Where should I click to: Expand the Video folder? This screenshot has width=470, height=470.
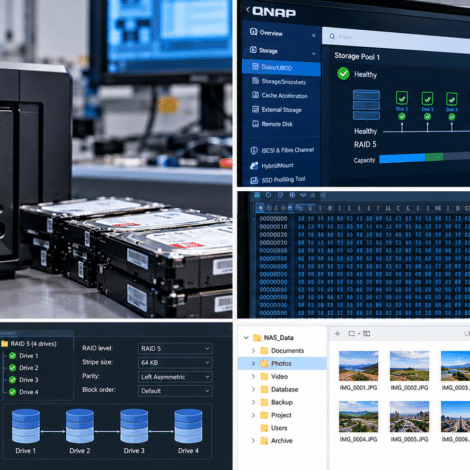[x=253, y=376]
